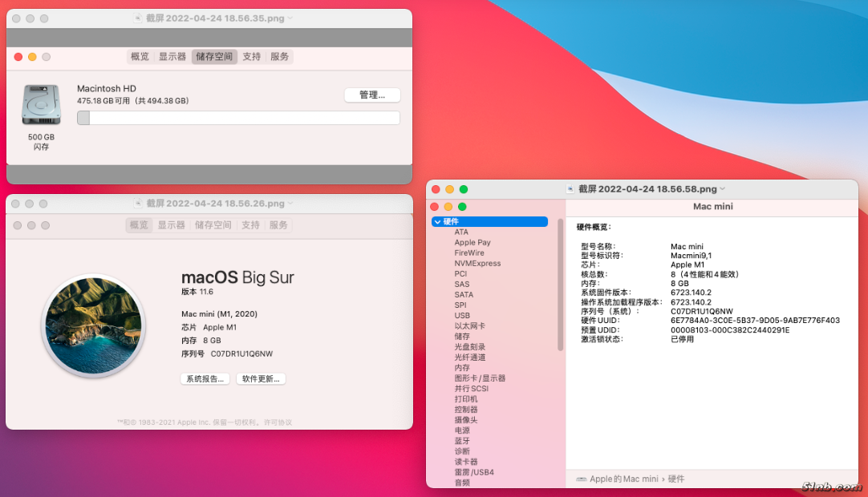Click the 预置 UDID value 00008103-000C382C2440291E

pos(729,330)
